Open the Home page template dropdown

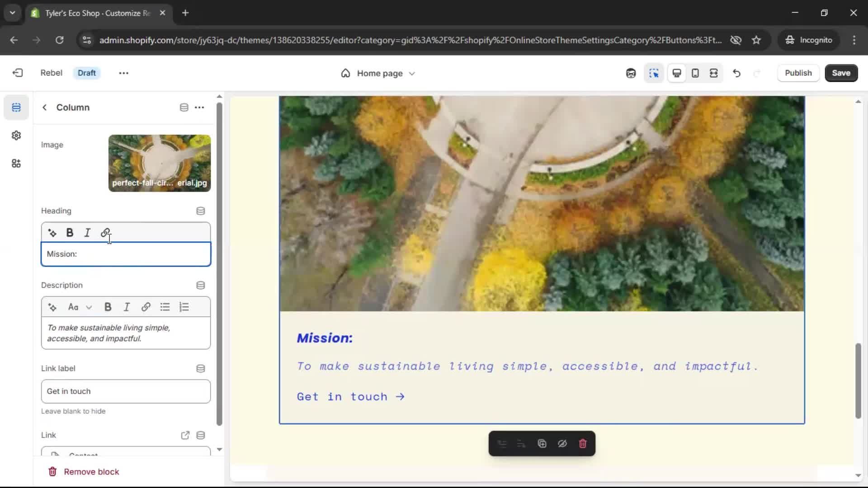[x=378, y=73]
